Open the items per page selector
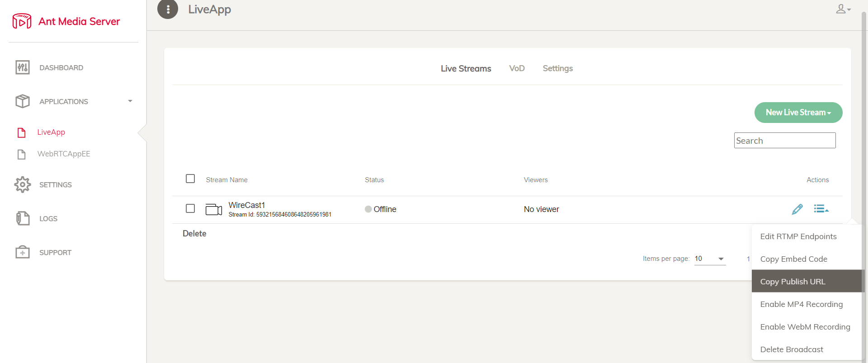The image size is (868, 363). pyautogui.click(x=710, y=259)
